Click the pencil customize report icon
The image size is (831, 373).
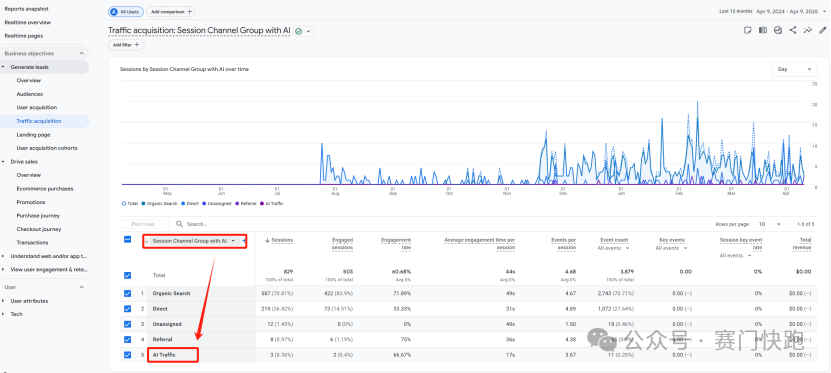pyautogui.click(x=823, y=30)
